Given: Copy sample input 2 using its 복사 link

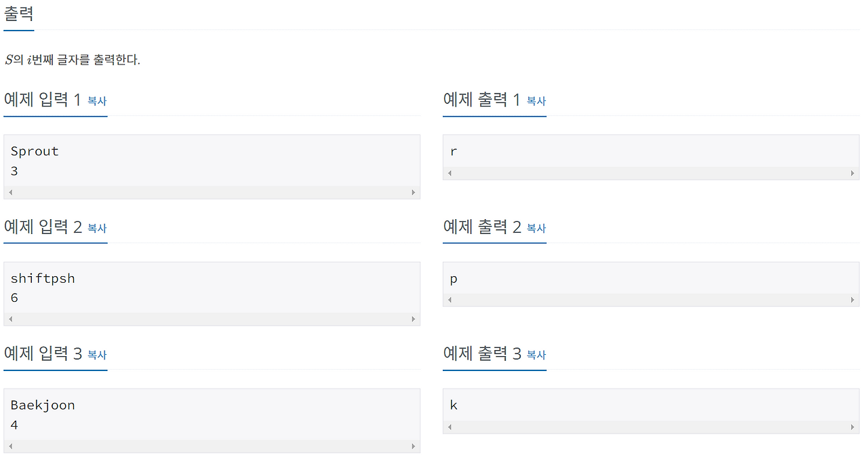Looking at the screenshot, I should click(x=96, y=229).
